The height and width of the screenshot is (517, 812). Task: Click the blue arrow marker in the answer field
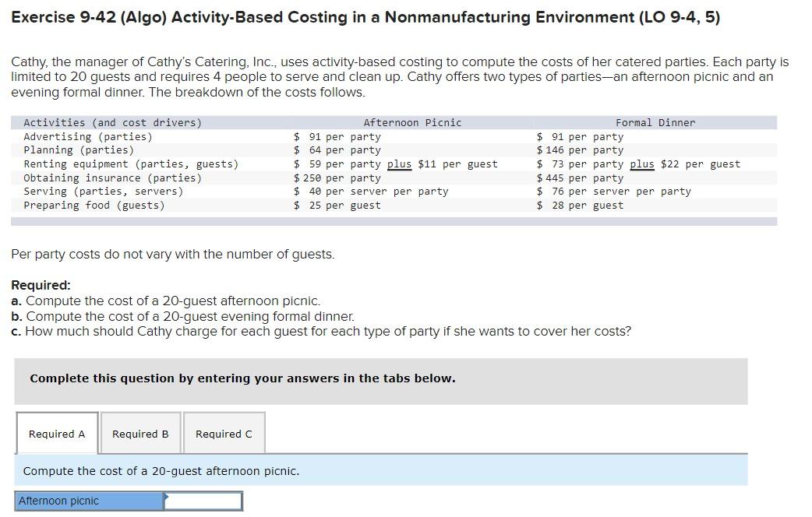166,501
